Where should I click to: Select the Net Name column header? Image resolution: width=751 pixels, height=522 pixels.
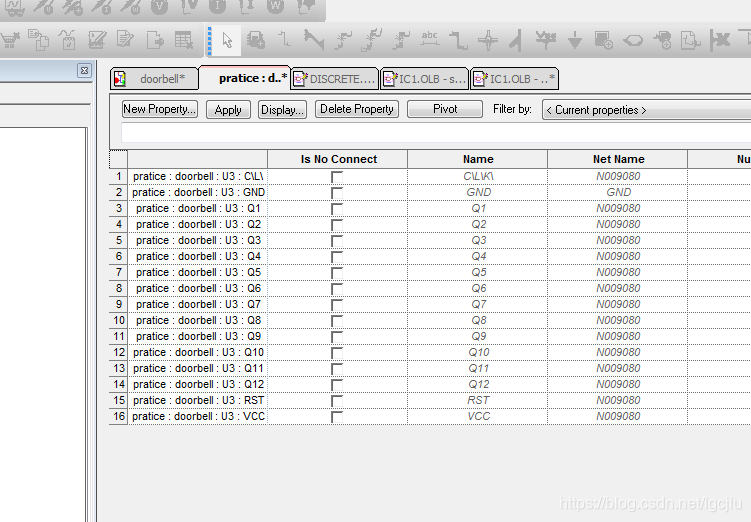click(618, 159)
